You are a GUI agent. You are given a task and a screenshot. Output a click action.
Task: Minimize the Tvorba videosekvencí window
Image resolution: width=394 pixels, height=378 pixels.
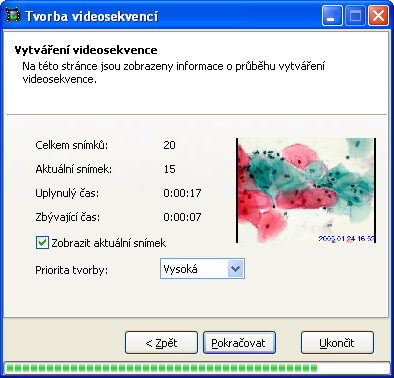click(x=332, y=16)
